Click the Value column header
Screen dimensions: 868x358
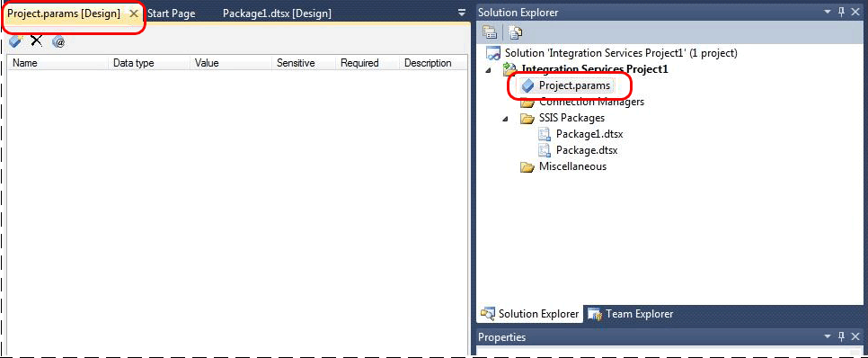point(231,63)
